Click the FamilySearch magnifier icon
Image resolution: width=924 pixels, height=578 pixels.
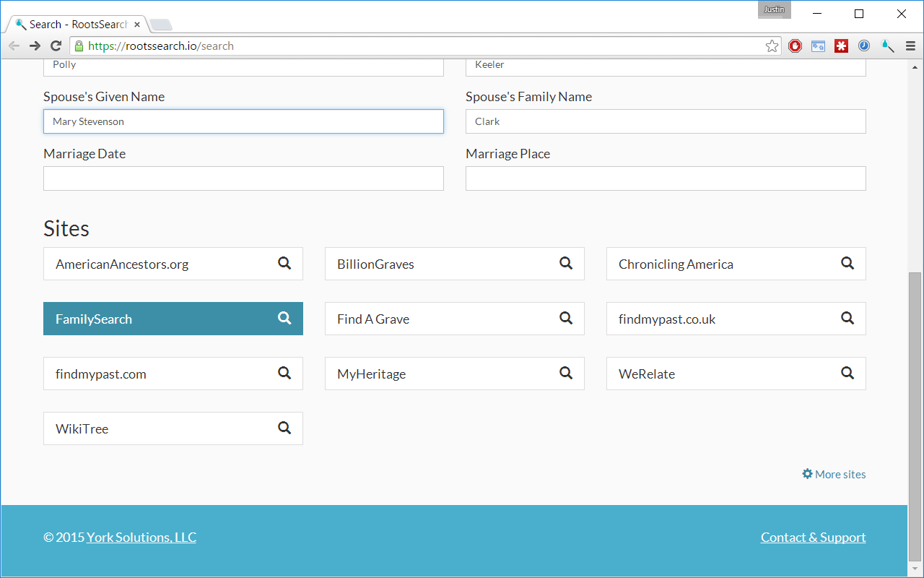click(x=284, y=318)
